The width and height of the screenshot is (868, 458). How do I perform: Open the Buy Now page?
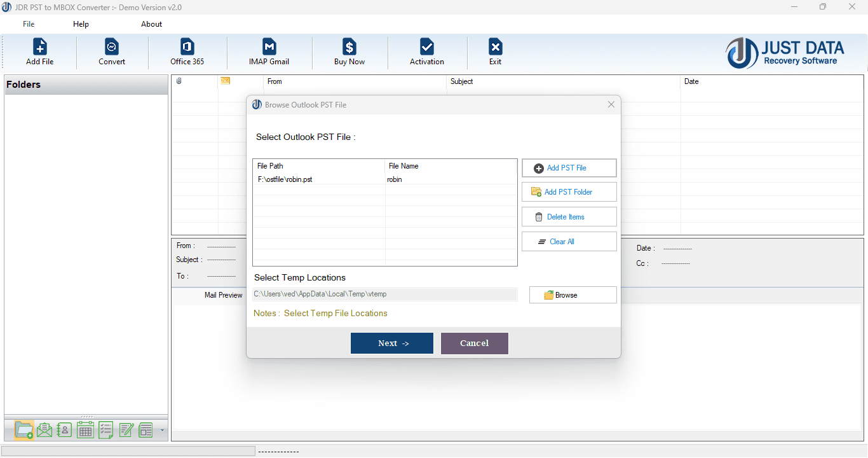349,51
